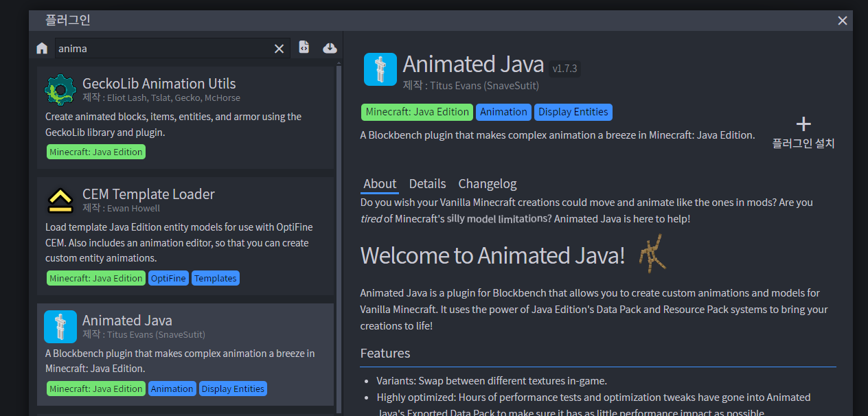Click Animation tag in plugin list

(x=172, y=389)
